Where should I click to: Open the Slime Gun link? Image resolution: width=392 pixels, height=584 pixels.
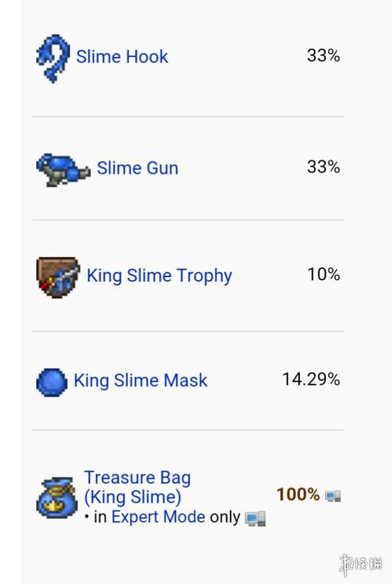(x=137, y=168)
